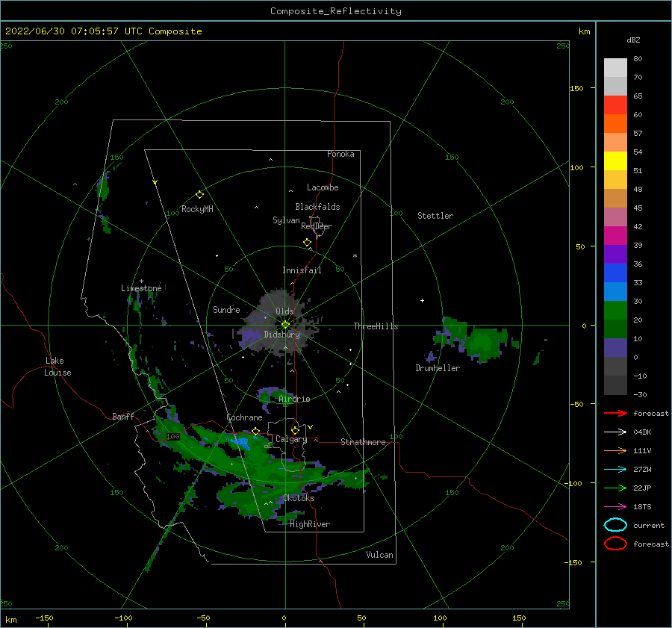Viewport: 672px width, 628px height.
Task: Click the Cochrane label
Action: click(x=244, y=417)
